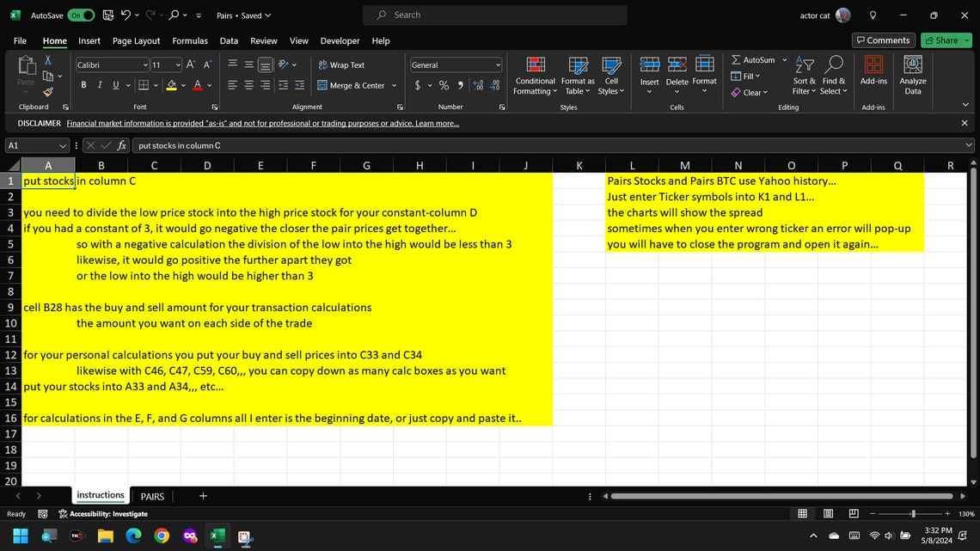The height and width of the screenshot is (551, 980).
Task: Open the General number format dropdown
Action: pyautogui.click(x=494, y=64)
